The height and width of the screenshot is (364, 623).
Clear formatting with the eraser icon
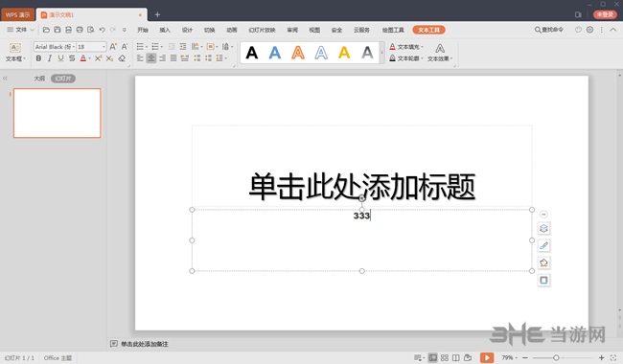click(122, 58)
